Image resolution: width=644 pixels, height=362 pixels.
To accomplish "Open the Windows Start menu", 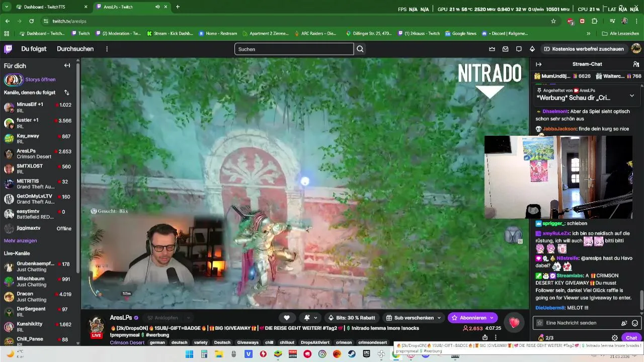I will [189, 354].
